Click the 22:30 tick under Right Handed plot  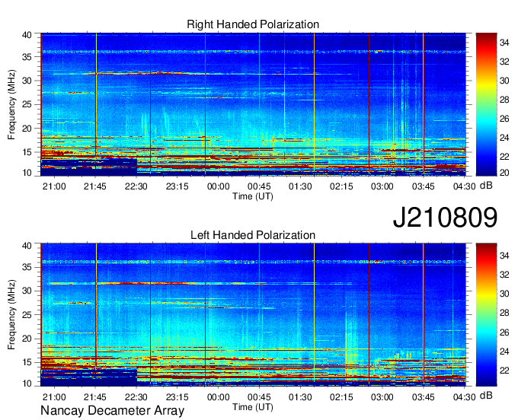pyautogui.click(x=136, y=186)
